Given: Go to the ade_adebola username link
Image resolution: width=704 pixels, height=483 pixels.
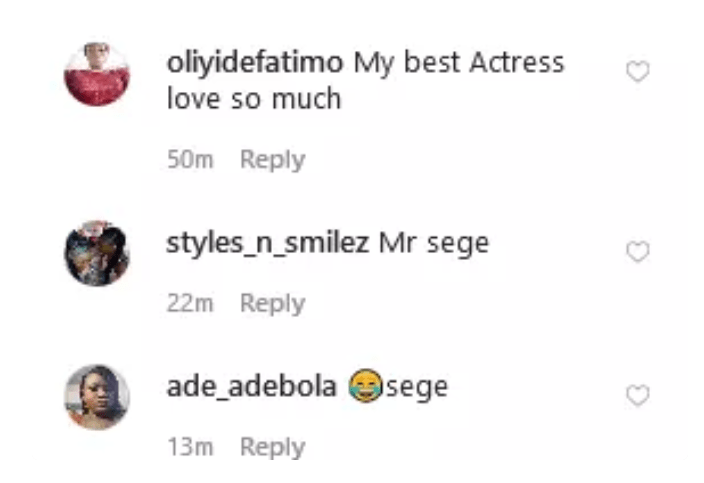Looking at the screenshot, I should click(251, 386).
